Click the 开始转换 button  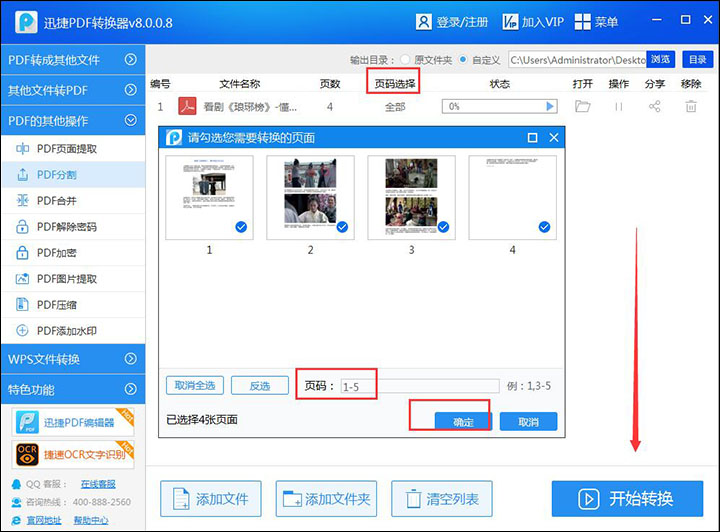[627, 498]
